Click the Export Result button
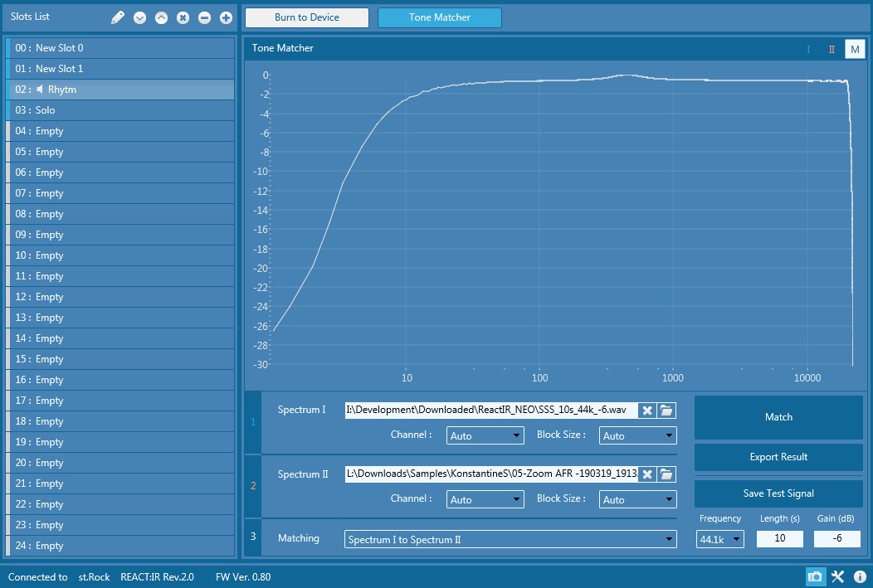Screen dimensions: 873x588 click(778, 457)
